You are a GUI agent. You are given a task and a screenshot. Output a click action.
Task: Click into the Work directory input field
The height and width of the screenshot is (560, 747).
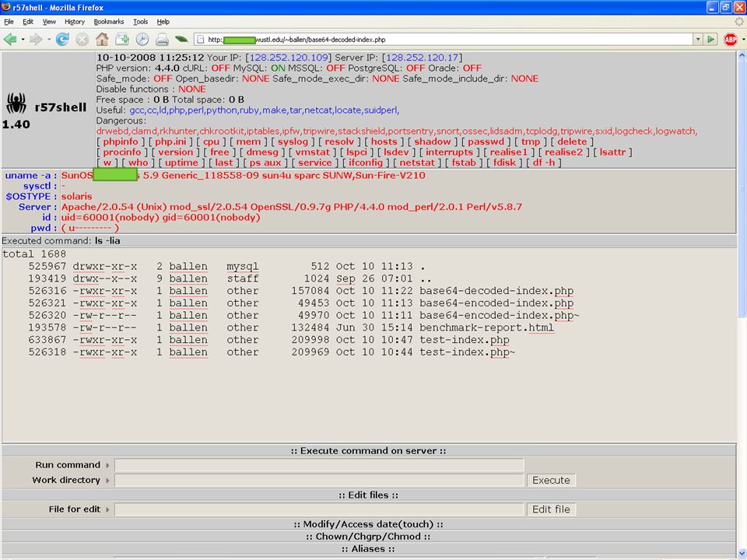pyautogui.click(x=319, y=480)
